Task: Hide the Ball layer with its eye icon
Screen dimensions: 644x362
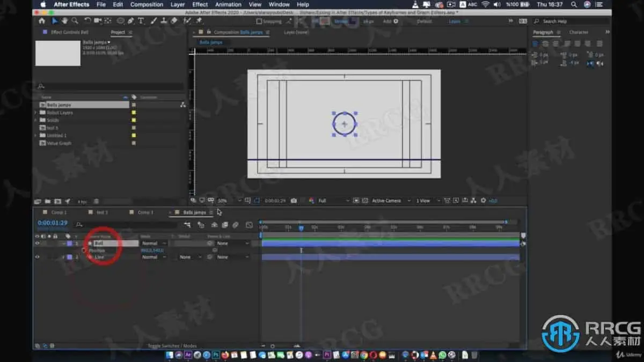Action: click(37, 243)
